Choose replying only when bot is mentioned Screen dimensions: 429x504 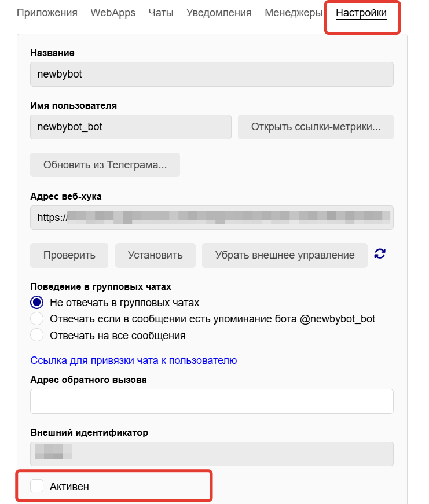point(36,318)
